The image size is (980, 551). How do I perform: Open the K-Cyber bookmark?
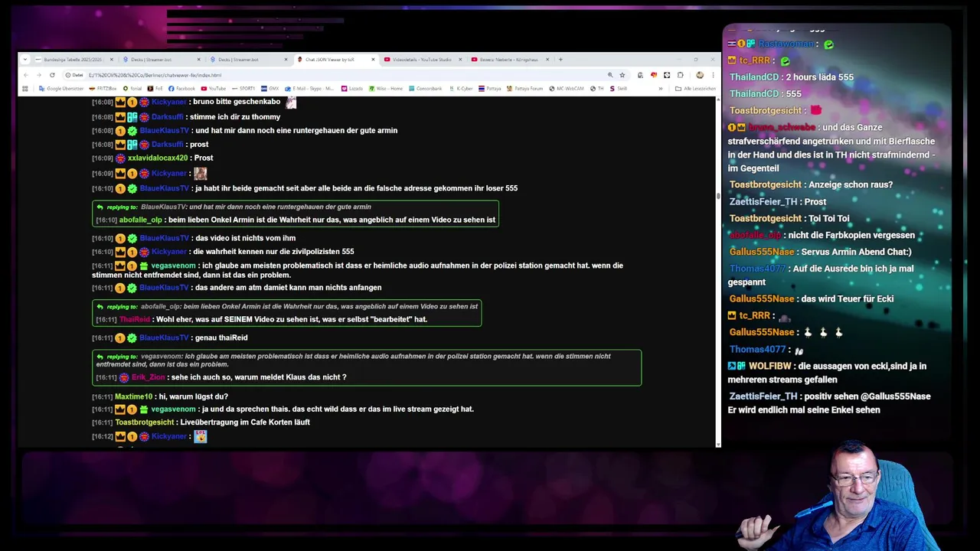[461, 89]
